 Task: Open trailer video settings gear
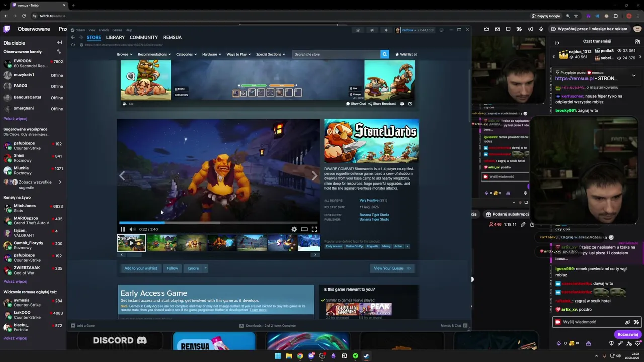pyautogui.click(x=294, y=229)
